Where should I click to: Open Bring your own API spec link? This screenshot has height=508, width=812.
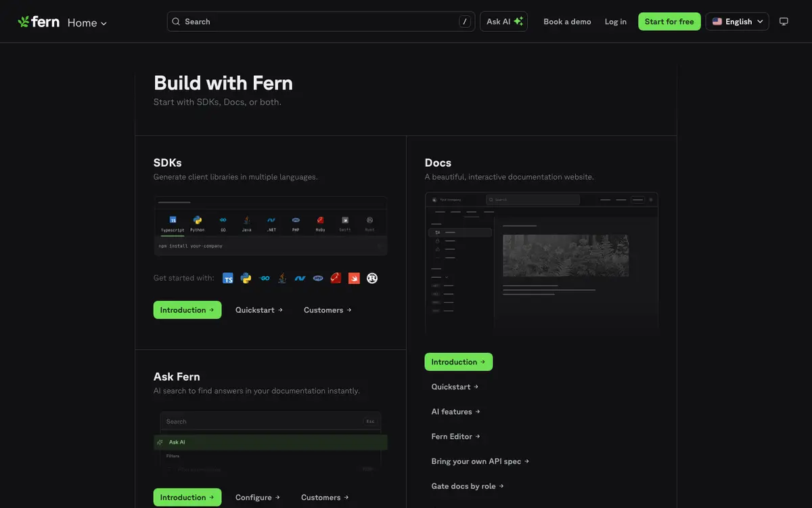[x=480, y=461]
